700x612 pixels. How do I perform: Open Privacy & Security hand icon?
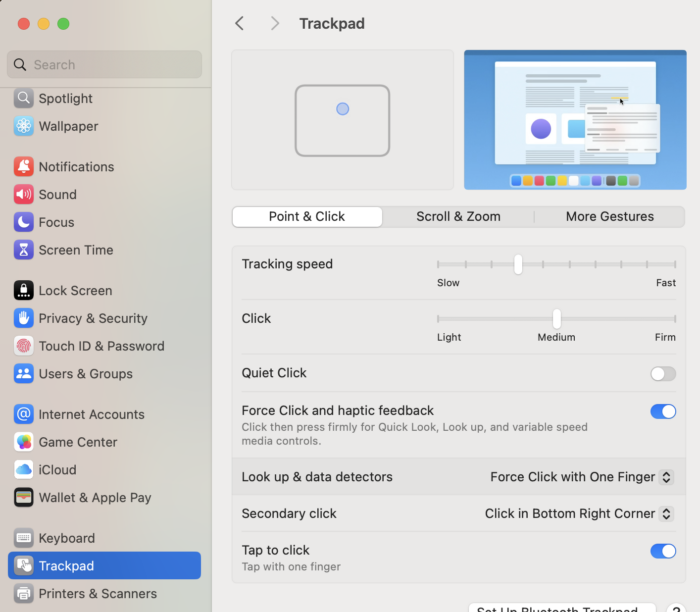[x=23, y=319]
